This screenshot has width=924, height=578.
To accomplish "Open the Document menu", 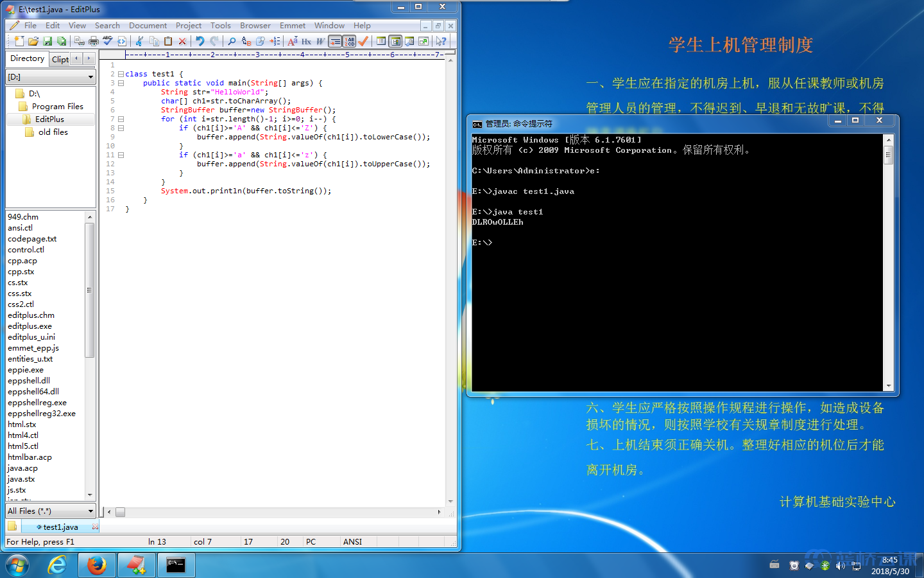I will (148, 26).
